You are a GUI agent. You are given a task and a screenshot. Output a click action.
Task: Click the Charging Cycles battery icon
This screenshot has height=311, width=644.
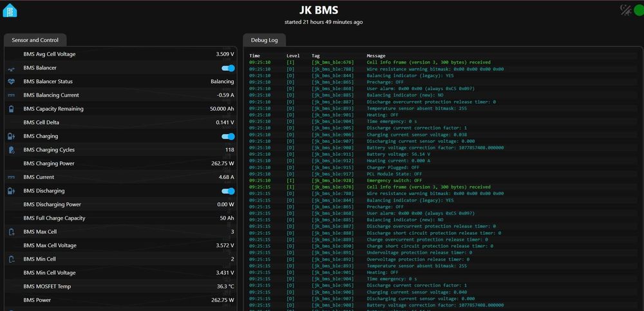12,150
